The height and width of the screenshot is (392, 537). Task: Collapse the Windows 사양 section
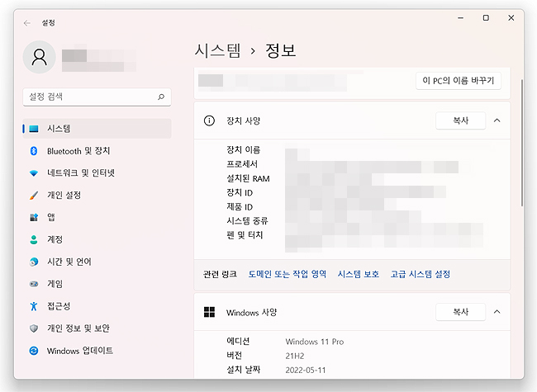point(497,312)
